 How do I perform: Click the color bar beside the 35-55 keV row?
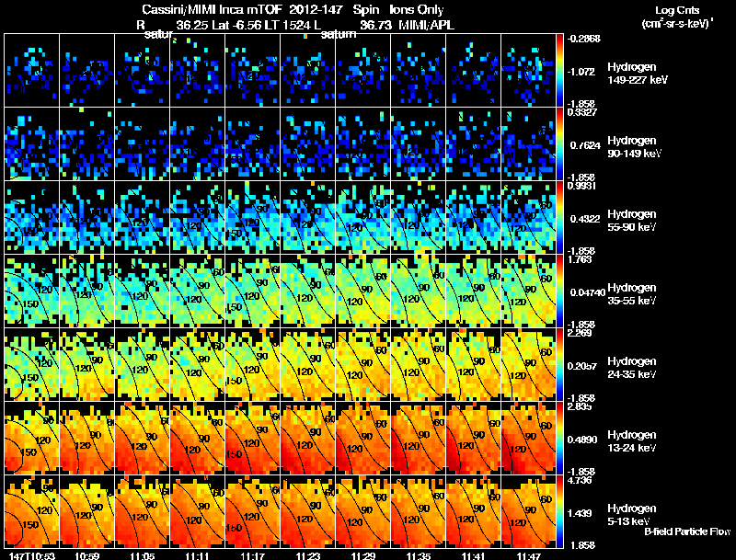click(x=560, y=291)
